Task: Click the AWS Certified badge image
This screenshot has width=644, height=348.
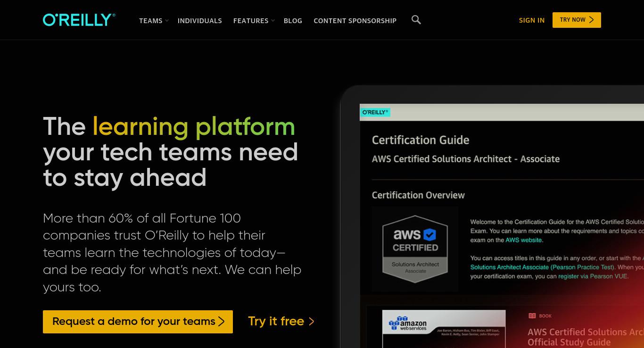Action: (415, 249)
